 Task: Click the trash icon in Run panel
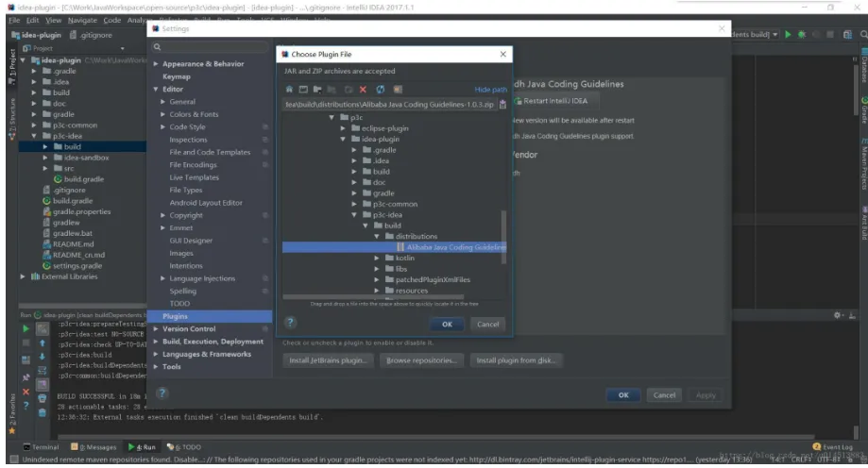(43, 412)
